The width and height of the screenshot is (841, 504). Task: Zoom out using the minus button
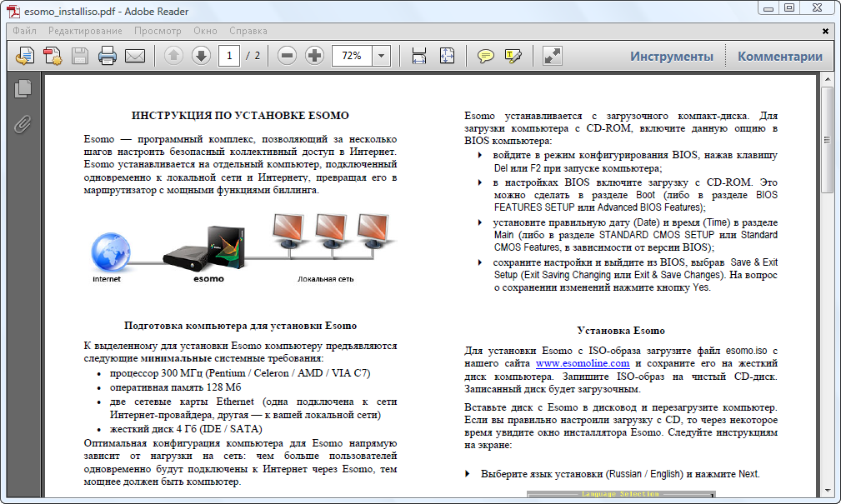pyautogui.click(x=287, y=56)
